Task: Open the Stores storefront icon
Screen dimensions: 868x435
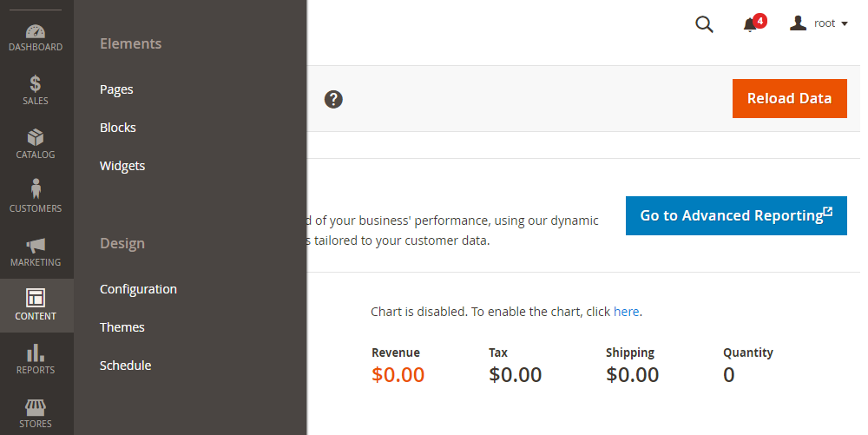Action: (36, 413)
